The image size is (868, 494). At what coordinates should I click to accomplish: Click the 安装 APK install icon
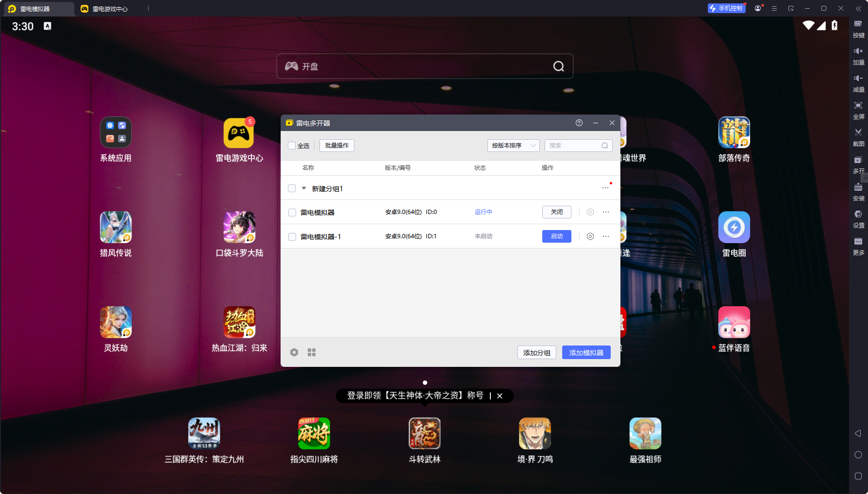coord(858,192)
